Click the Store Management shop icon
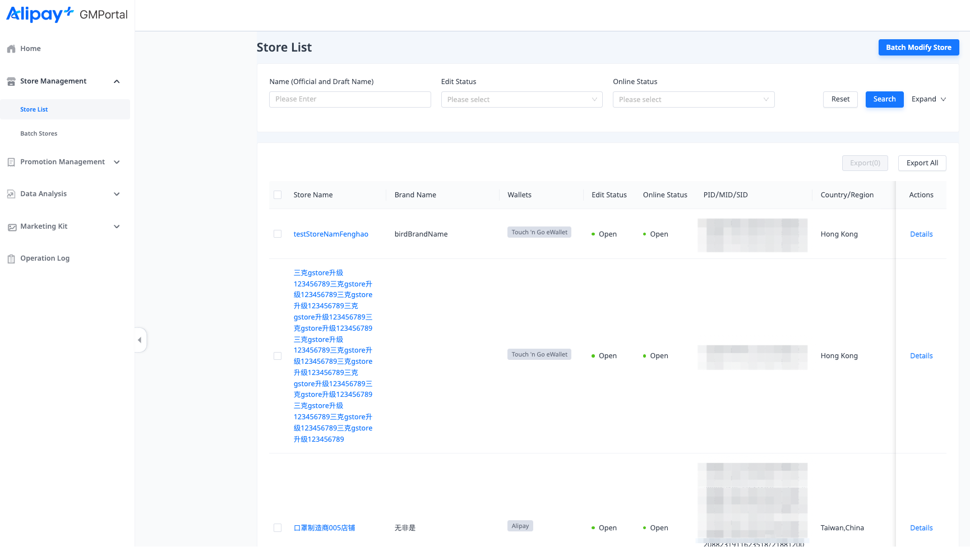This screenshot has width=970, height=560. point(11,81)
